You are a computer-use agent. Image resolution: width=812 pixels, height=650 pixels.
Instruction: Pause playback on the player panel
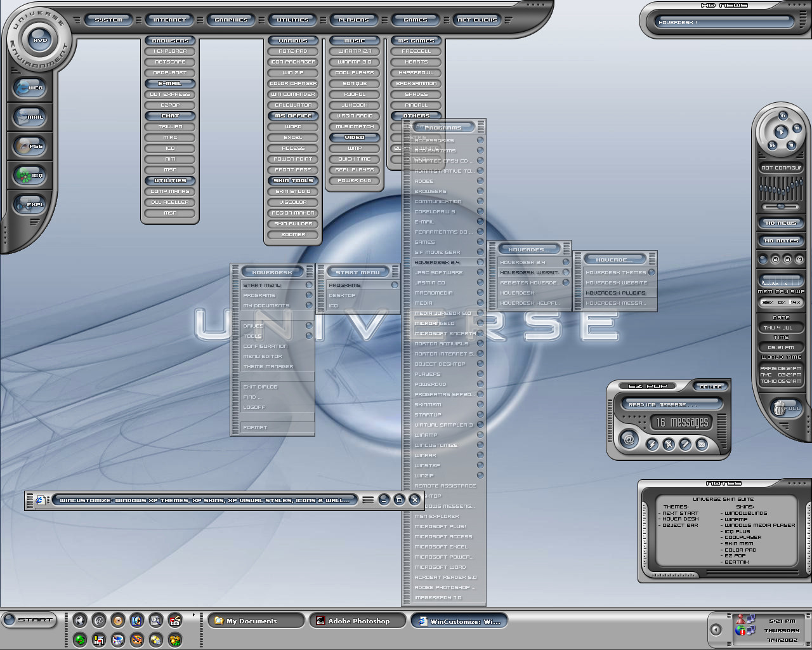click(797, 128)
